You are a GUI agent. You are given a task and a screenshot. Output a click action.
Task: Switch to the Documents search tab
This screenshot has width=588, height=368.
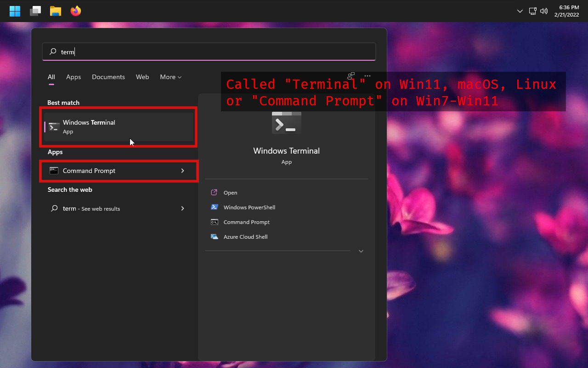[108, 77]
